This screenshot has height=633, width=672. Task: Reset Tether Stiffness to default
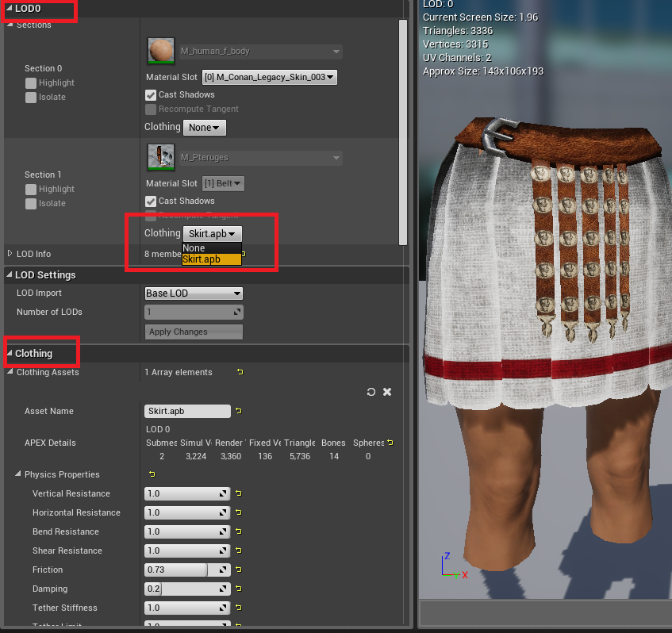[x=239, y=608]
